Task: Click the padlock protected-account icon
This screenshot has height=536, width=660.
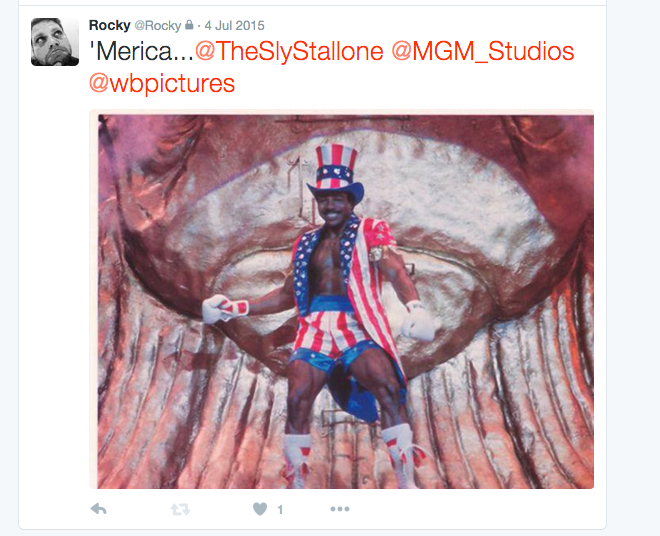Action: pos(189,25)
